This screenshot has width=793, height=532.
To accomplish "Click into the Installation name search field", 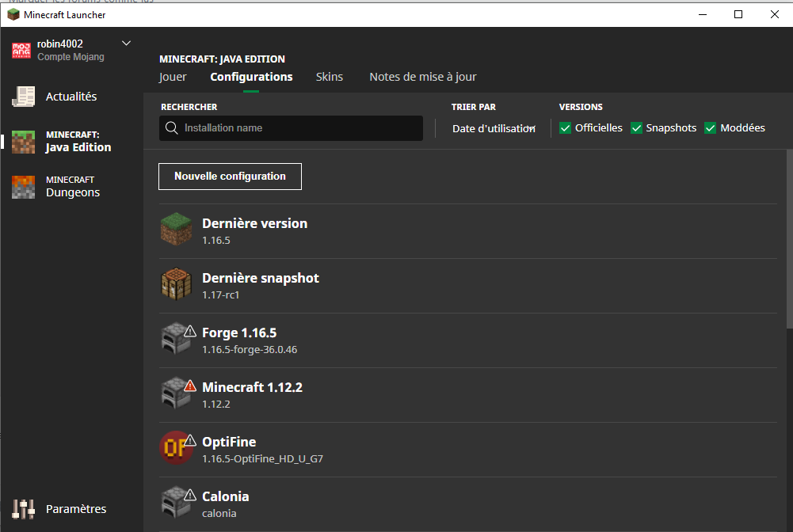I will (x=291, y=127).
